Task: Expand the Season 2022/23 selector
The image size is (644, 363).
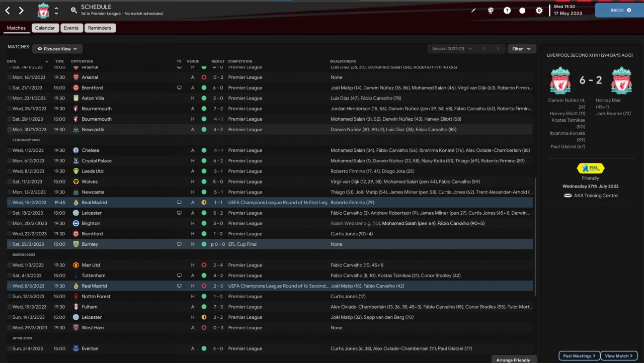Action: pyautogui.click(x=452, y=49)
